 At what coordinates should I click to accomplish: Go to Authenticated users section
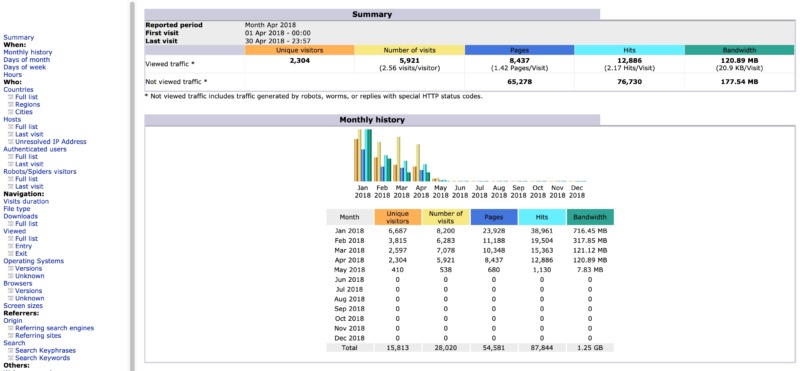35,150
